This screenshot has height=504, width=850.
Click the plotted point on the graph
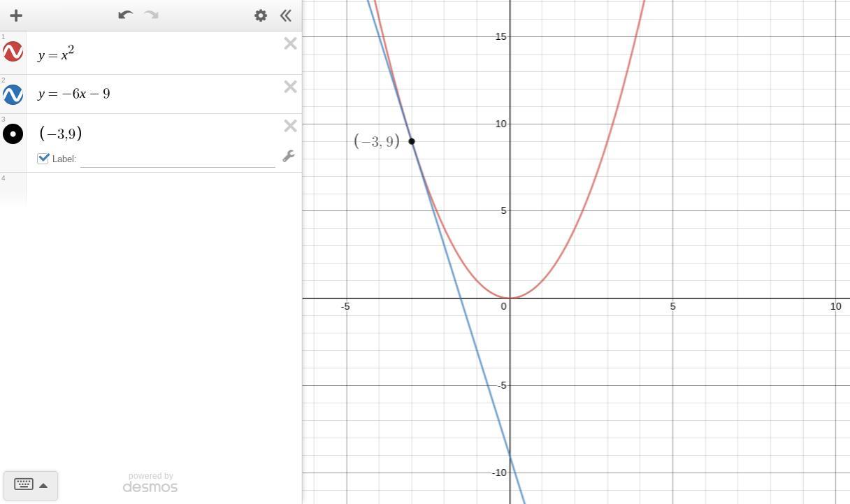412,141
